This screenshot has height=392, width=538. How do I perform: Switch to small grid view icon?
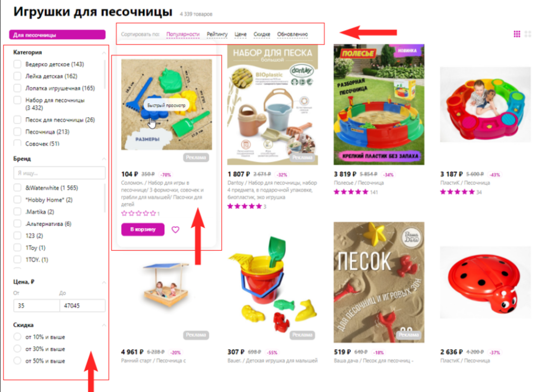click(x=517, y=34)
